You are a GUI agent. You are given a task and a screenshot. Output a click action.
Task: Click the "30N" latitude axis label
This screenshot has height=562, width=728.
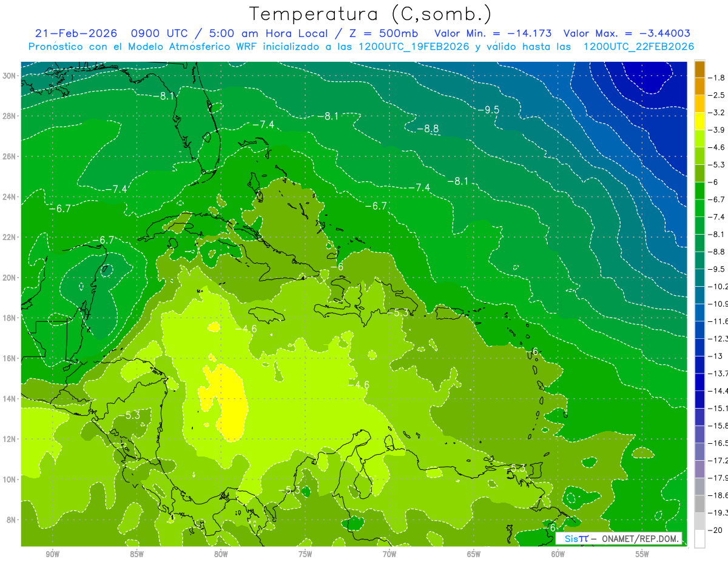tap(10, 76)
